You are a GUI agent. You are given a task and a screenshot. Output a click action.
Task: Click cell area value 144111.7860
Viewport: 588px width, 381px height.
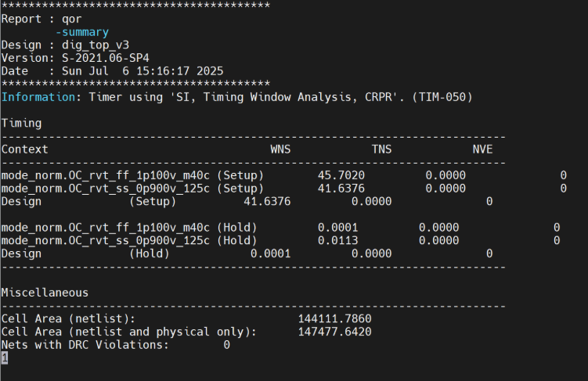coord(334,319)
